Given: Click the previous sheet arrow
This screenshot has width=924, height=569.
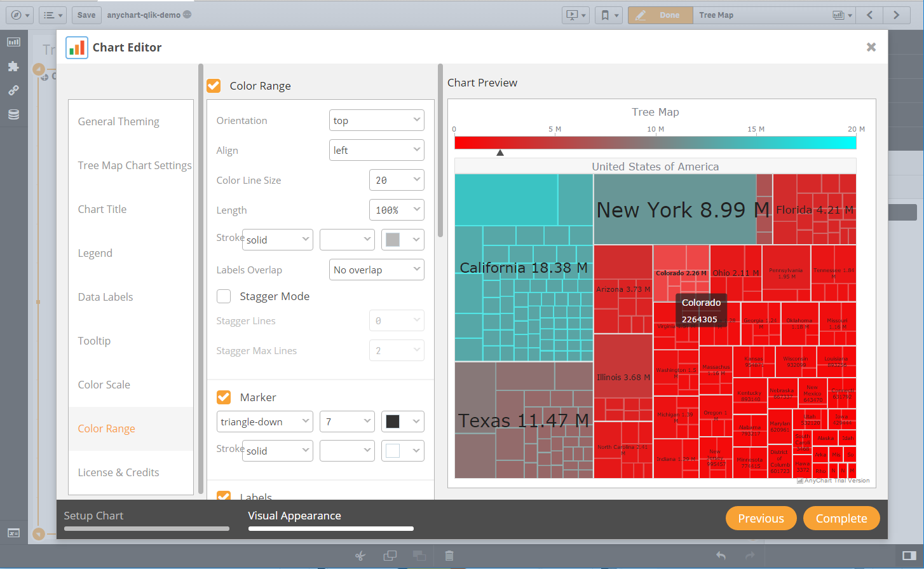Looking at the screenshot, I should pyautogui.click(x=870, y=15).
